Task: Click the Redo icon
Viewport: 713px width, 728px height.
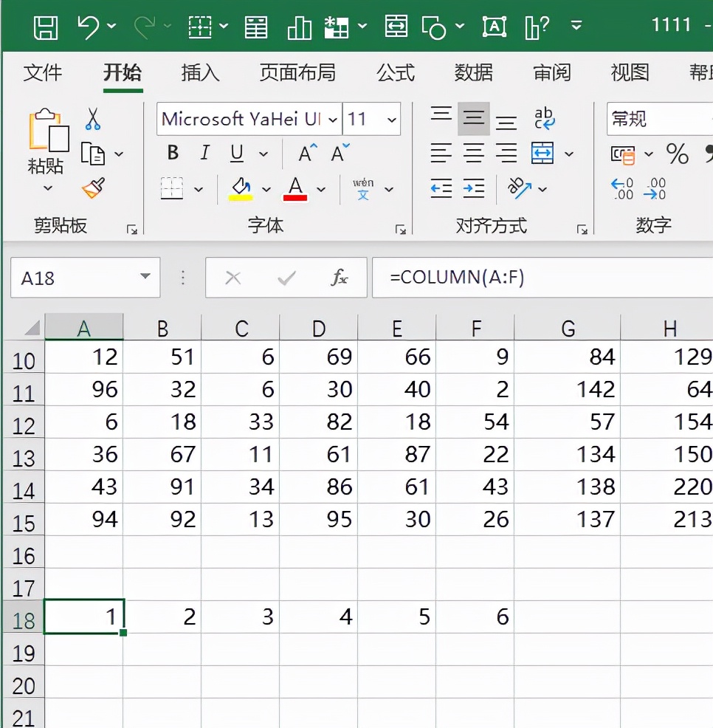Action: [x=145, y=27]
